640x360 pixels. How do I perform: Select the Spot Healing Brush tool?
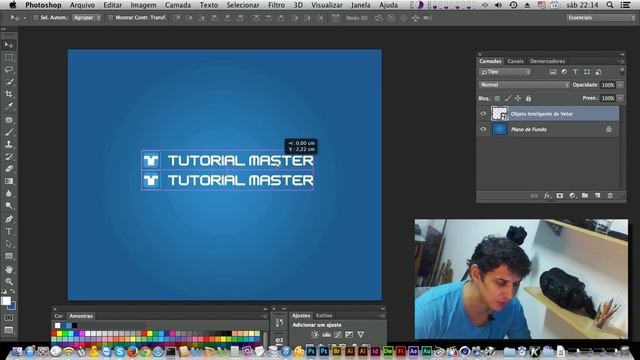tap(9, 120)
